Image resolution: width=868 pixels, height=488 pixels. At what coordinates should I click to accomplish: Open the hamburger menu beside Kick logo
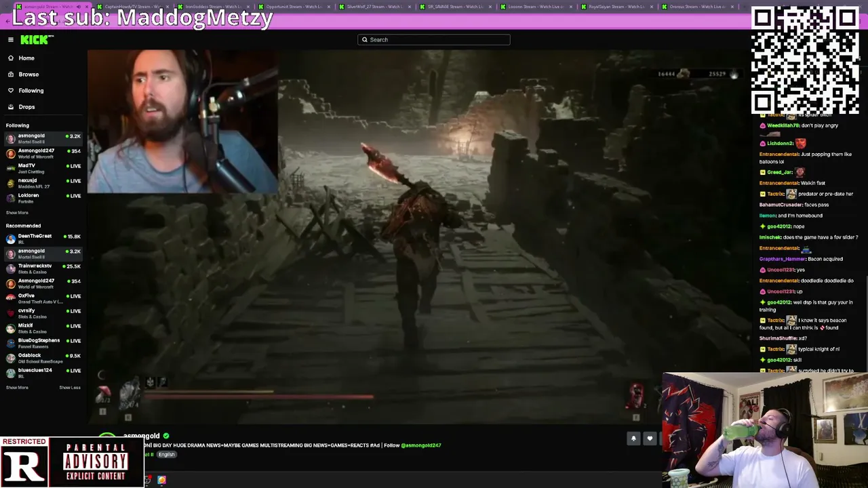pyautogui.click(x=11, y=39)
